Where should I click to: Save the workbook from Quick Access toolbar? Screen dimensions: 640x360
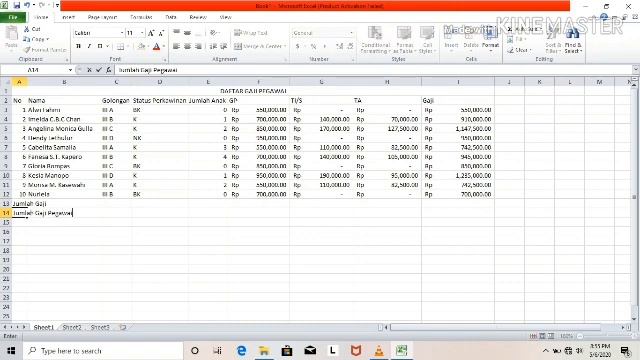tap(16, 5)
